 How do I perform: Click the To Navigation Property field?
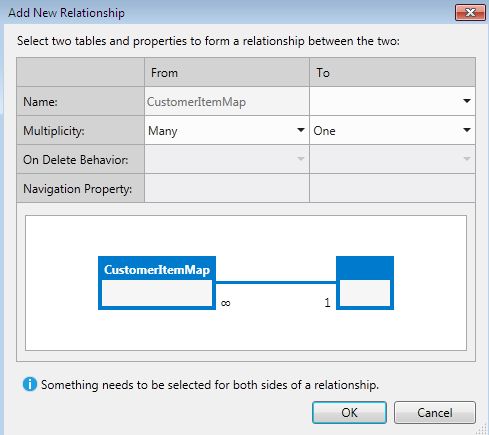392,188
